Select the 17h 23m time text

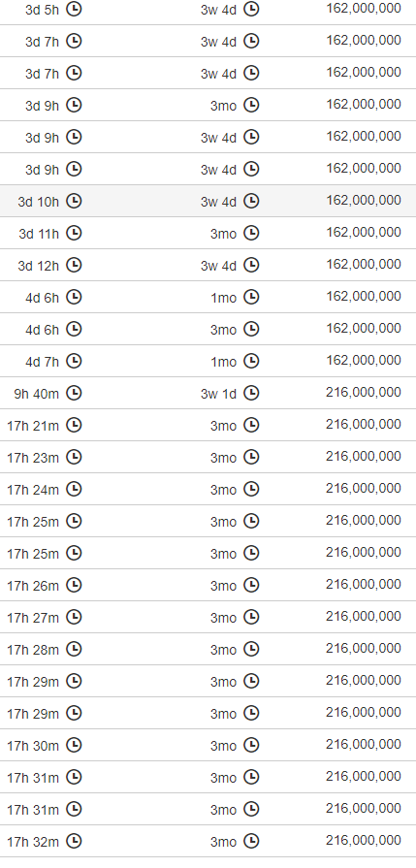tap(33, 457)
